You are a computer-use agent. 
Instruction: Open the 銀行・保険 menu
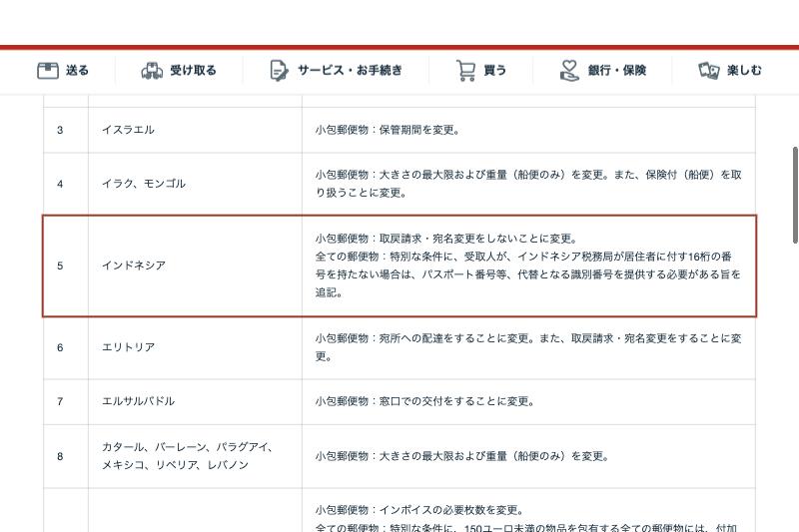click(x=603, y=70)
